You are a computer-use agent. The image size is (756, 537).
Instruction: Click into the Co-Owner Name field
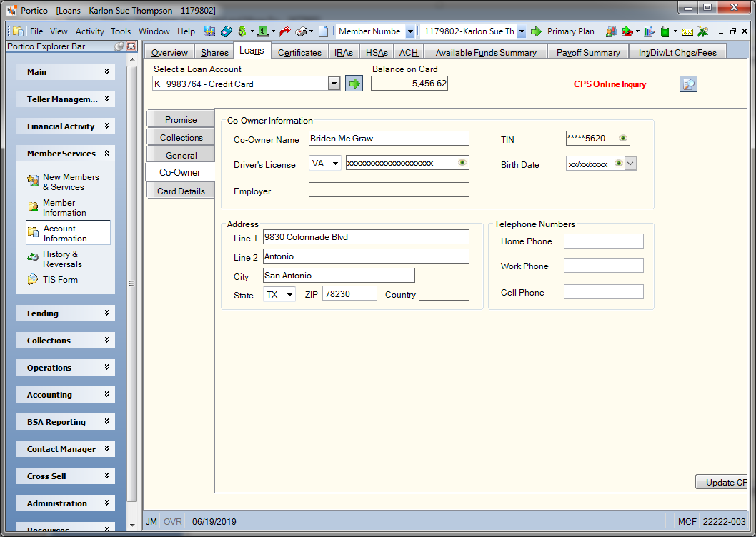point(389,139)
